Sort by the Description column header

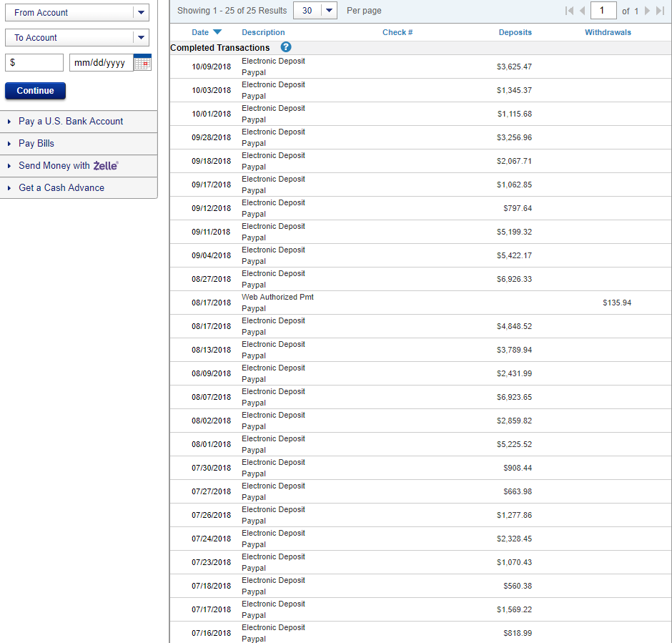[x=263, y=32]
